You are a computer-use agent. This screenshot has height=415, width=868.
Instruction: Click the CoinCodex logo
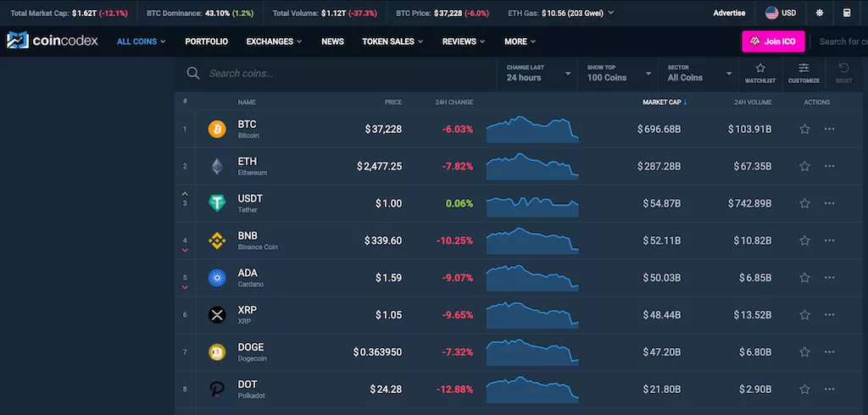pos(52,41)
